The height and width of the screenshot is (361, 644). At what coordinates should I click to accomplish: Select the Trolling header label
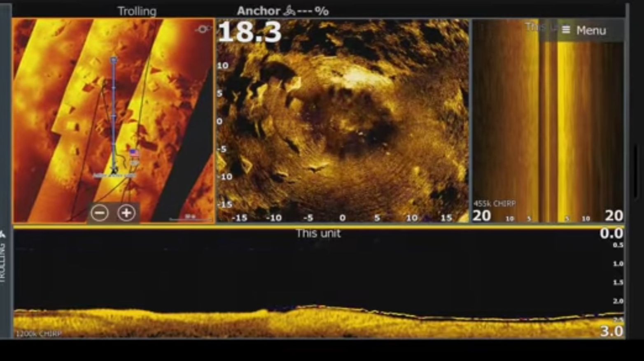(x=137, y=11)
